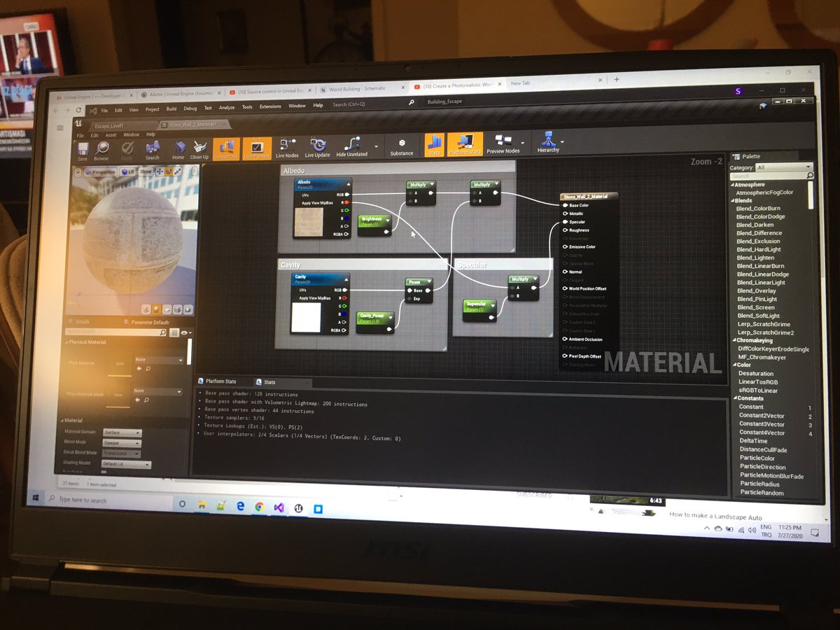Image resolution: width=840 pixels, height=630 pixels.
Task: Toggle Live Nodes in the toolbar
Action: pyautogui.click(x=287, y=148)
